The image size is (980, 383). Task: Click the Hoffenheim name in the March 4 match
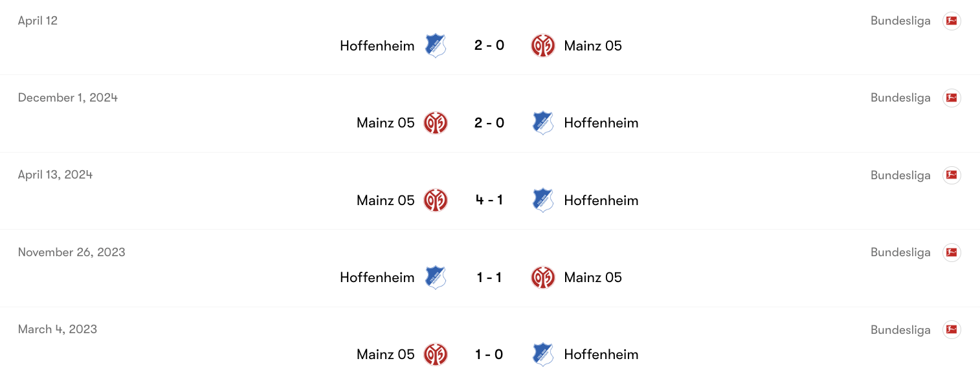click(601, 354)
